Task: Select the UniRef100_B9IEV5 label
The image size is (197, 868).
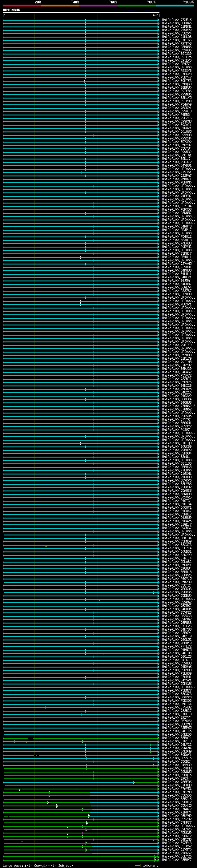Action: (x=177, y=60)
